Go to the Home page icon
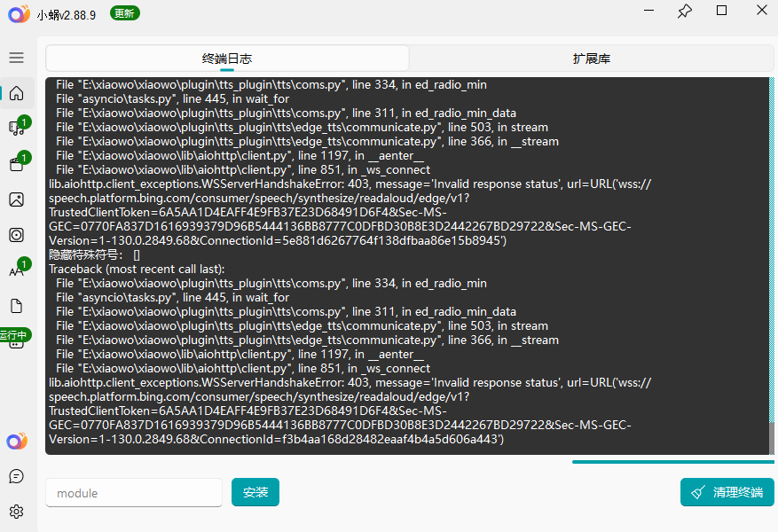This screenshot has height=532, width=778. click(x=16, y=93)
